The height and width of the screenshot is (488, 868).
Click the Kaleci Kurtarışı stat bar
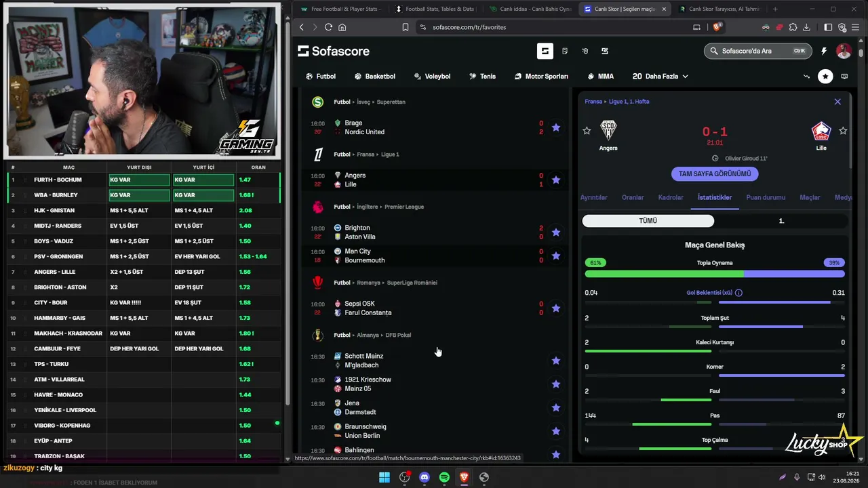tap(715, 351)
